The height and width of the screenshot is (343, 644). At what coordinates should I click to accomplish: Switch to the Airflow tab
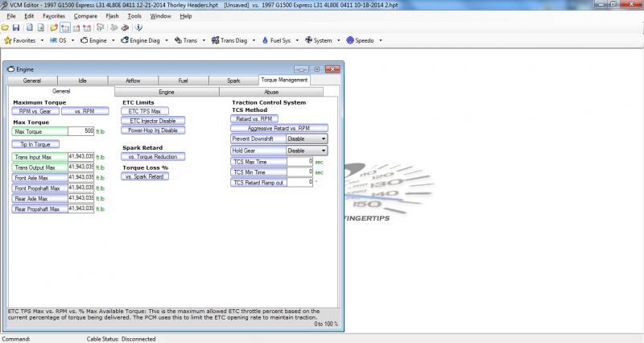[133, 81]
